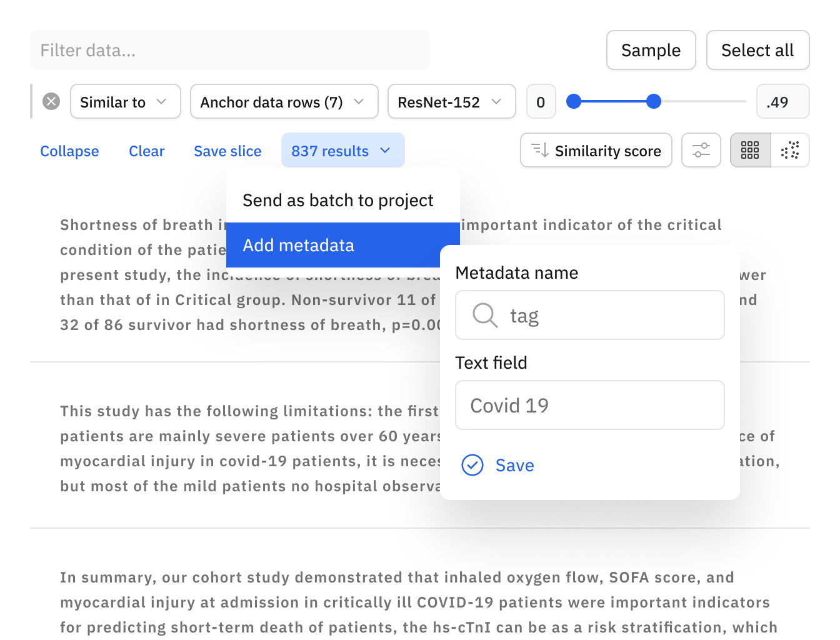Screen dimensions: 840x640
Task: Select the In summary cohort study row
Action: tap(420, 602)
